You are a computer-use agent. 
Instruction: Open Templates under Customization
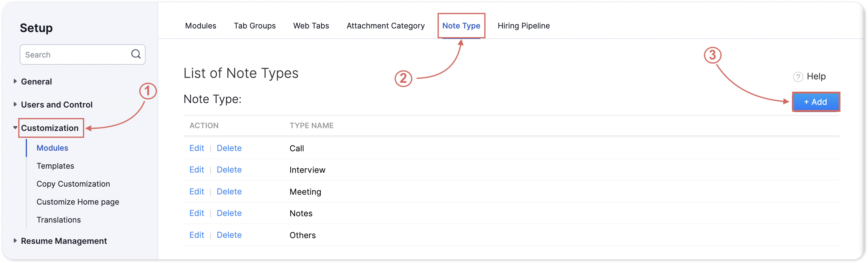55,166
